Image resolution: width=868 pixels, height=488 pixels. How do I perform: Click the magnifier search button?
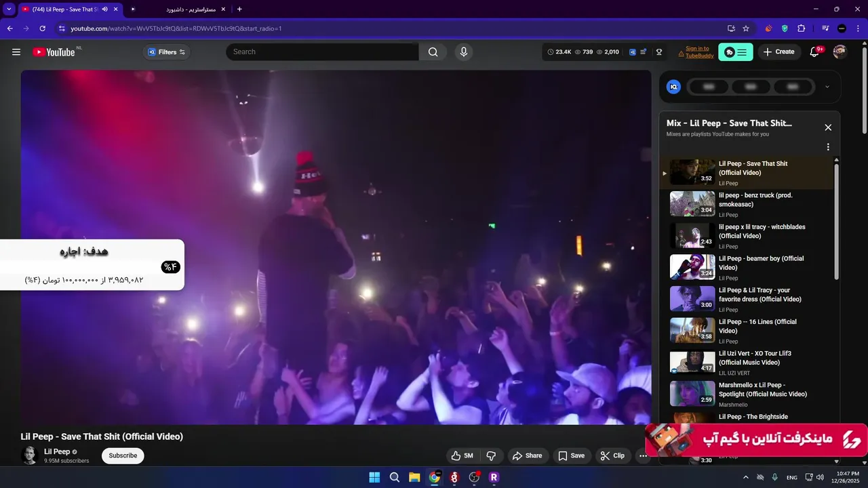point(433,52)
